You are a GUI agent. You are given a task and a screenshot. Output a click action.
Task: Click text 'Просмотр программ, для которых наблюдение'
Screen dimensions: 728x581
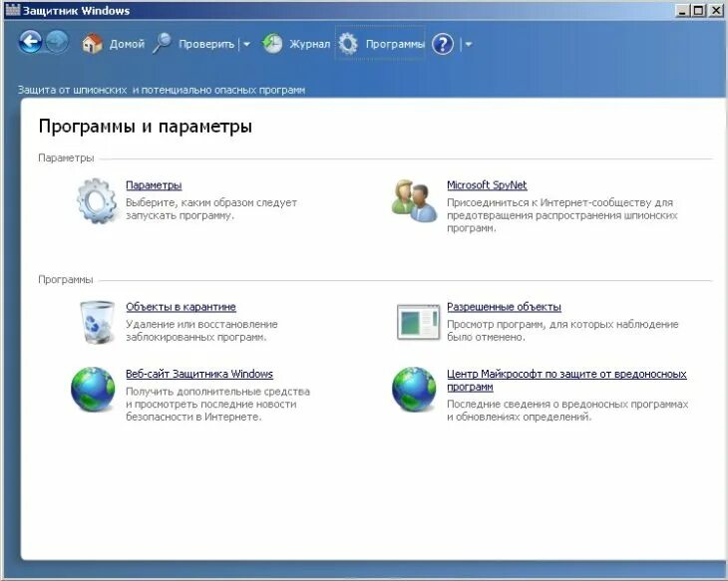[x=562, y=324]
